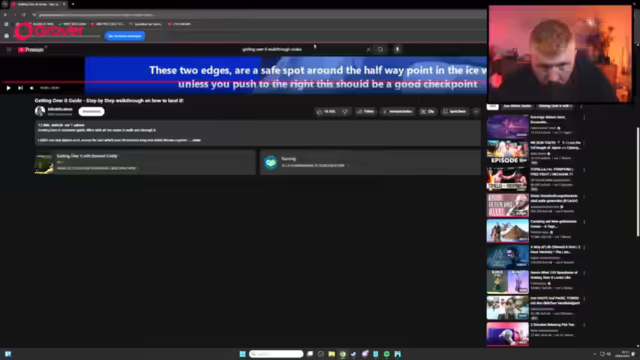This screenshot has height=360, width=640.
Task: Open the YouTube hamburger guide menu
Action: [x=9, y=50]
